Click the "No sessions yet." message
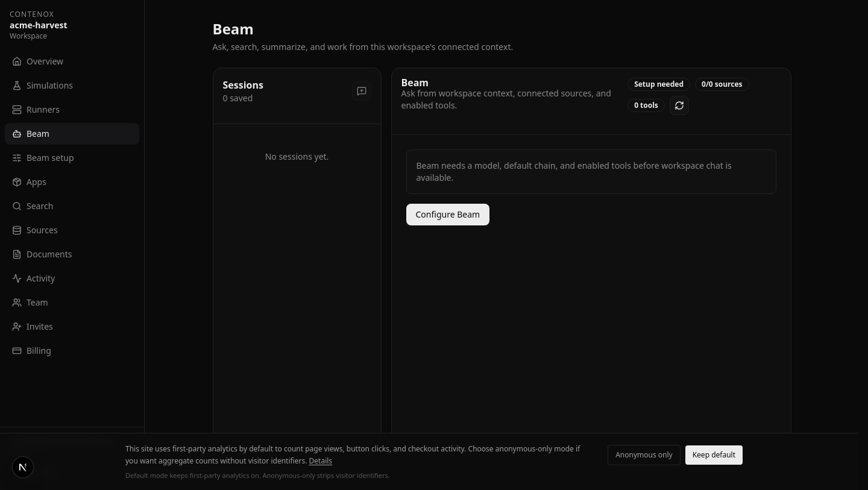 pyautogui.click(x=297, y=157)
